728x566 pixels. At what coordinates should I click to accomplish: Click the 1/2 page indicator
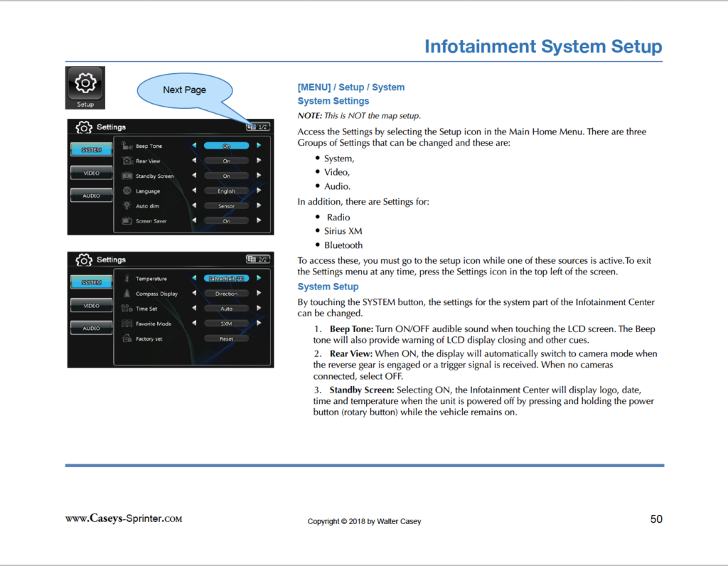pyautogui.click(x=259, y=127)
